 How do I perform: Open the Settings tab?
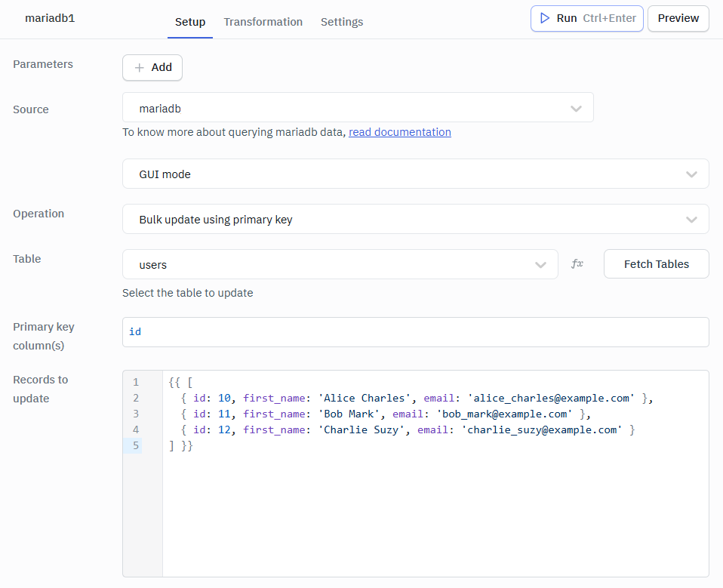pyautogui.click(x=342, y=22)
